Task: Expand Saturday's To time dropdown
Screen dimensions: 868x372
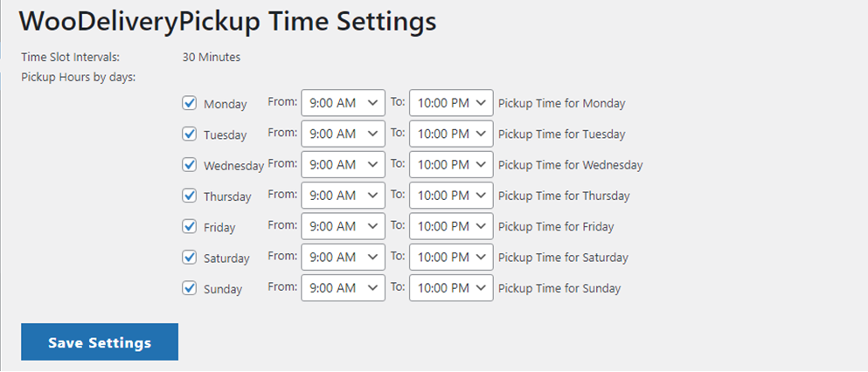Action: pos(451,257)
